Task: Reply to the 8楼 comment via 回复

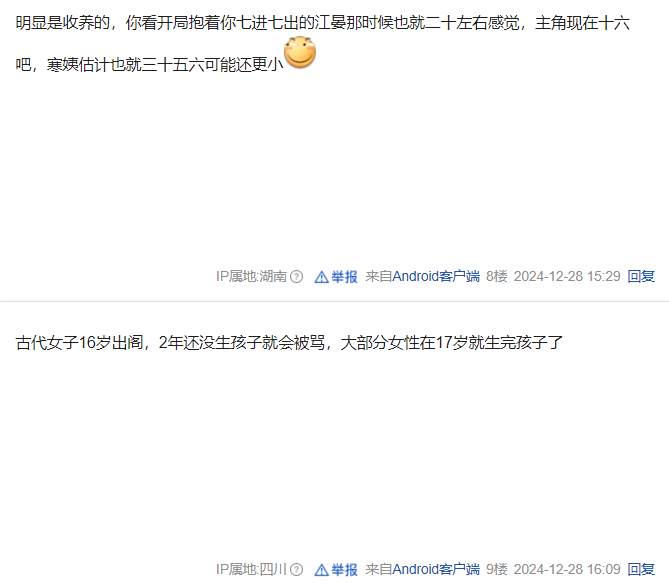Action: pos(641,277)
